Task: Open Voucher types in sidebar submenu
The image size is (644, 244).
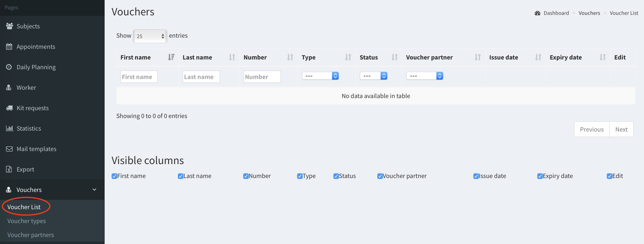Action: 27,221
